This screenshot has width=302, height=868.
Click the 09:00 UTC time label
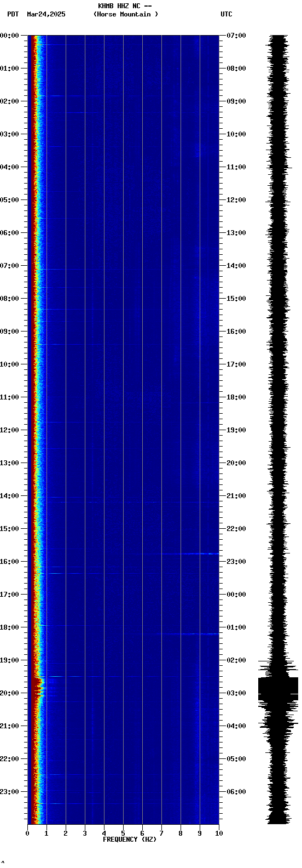236,101
